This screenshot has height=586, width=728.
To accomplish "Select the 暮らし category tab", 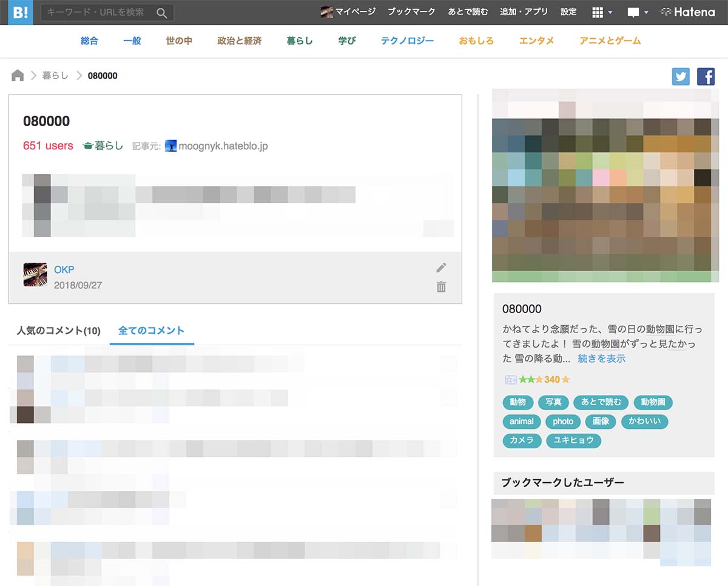I will coord(300,41).
